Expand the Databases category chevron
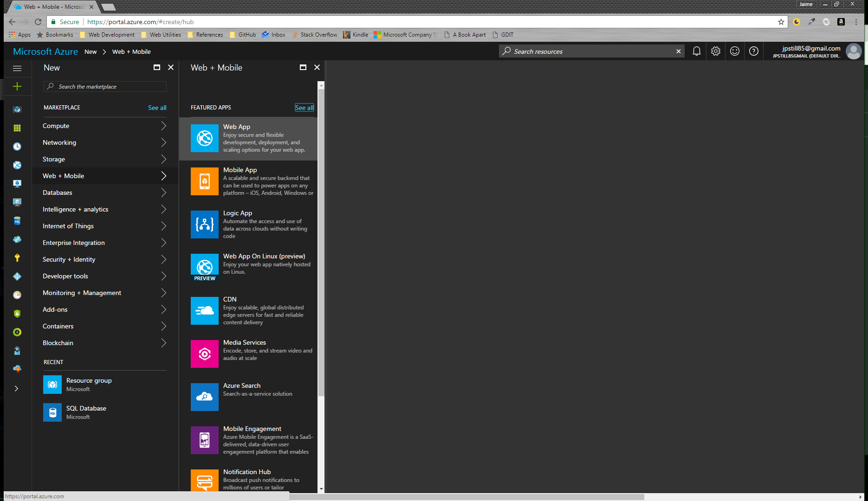This screenshot has height=501, width=868. click(163, 193)
